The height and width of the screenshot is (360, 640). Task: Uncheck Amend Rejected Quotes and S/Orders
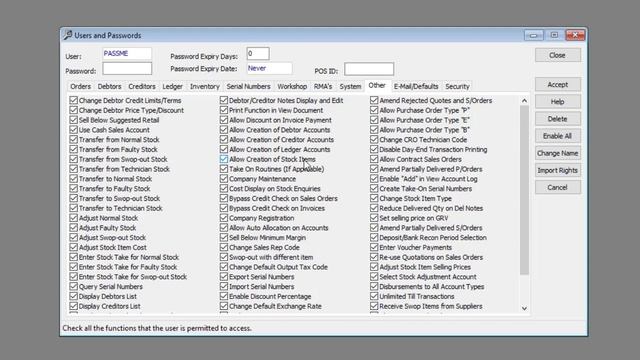pos(374,100)
